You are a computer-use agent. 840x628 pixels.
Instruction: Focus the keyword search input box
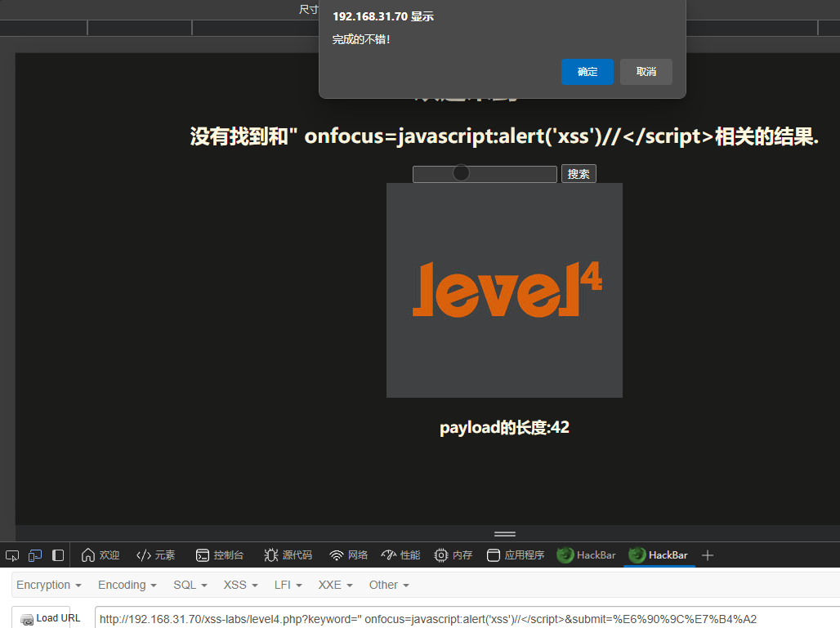485,174
